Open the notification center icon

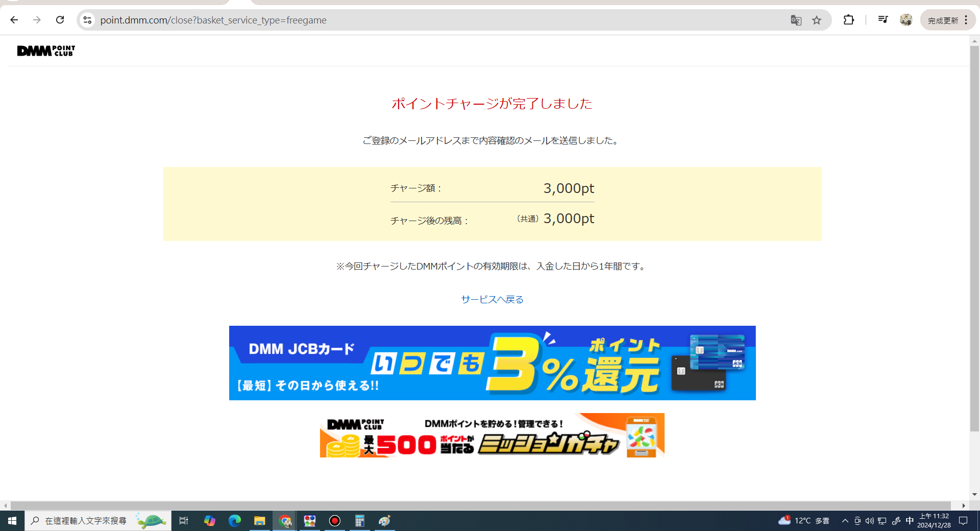coord(963,521)
